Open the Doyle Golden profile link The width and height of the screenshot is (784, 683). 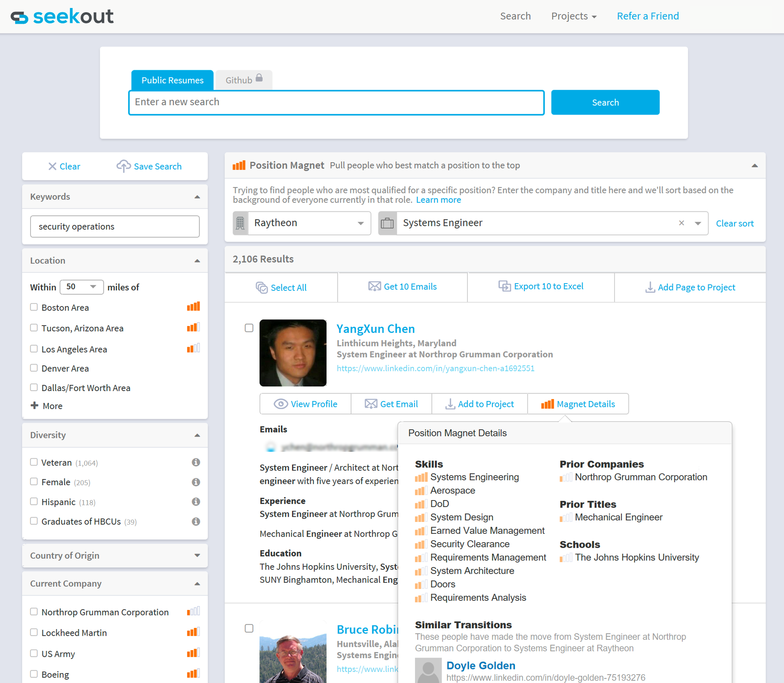click(480, 665)
